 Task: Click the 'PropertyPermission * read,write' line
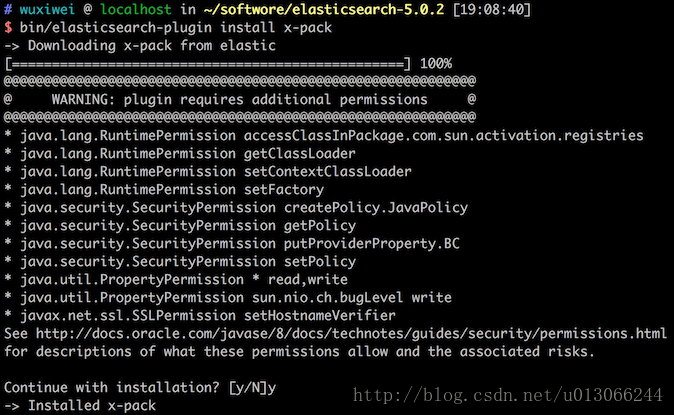tap(176, 280)
